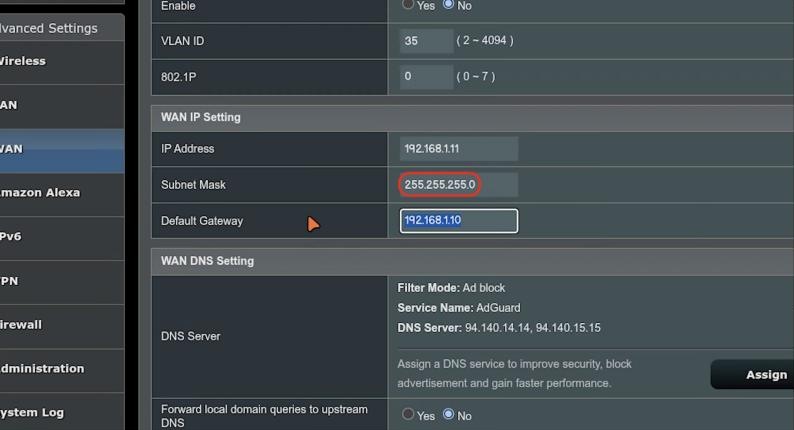Click Assign a DNS service description text
Screen dimensions: 794x430
514,374
